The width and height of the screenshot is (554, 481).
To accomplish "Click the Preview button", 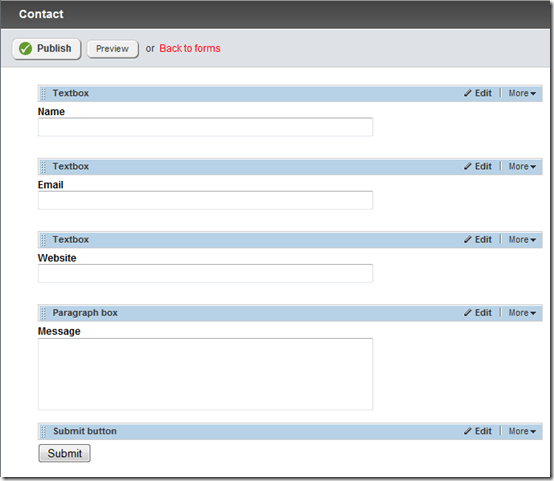I will (x=112, y=49).
